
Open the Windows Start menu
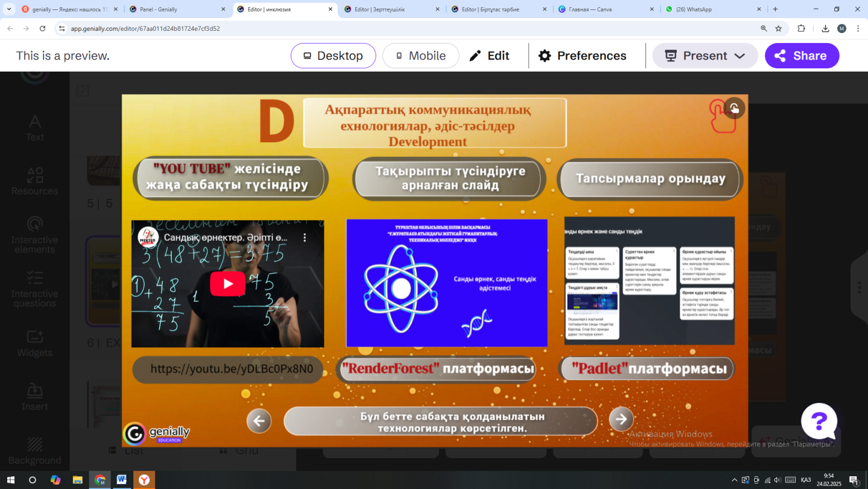(10, 480)
